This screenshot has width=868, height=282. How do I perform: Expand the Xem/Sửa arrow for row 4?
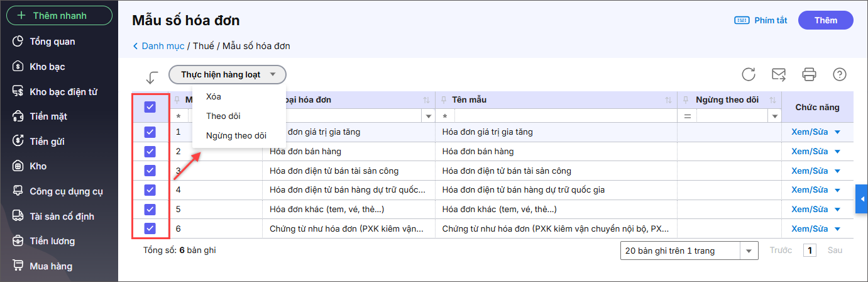(x=837, y=189)
